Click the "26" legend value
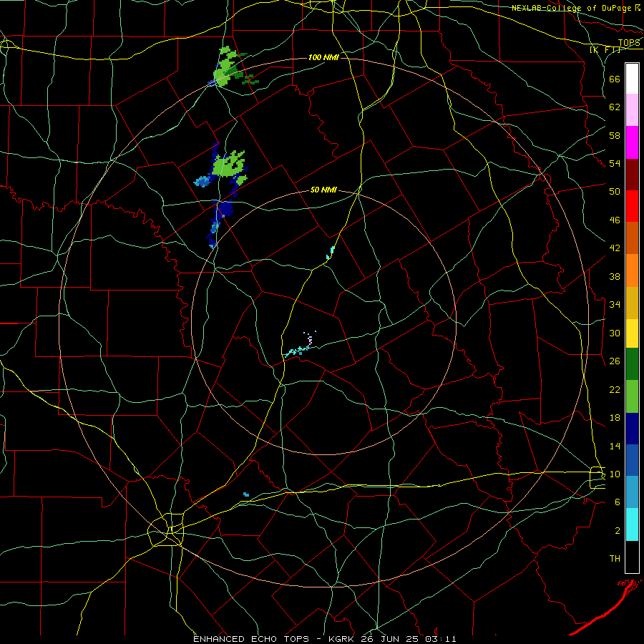644x644 pixels. point(615,361)
